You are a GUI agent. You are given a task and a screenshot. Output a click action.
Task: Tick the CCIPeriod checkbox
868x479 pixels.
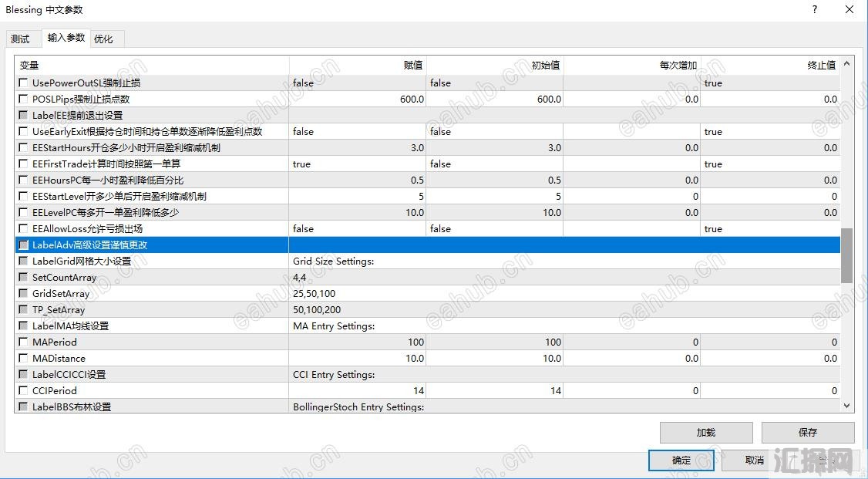23,390
